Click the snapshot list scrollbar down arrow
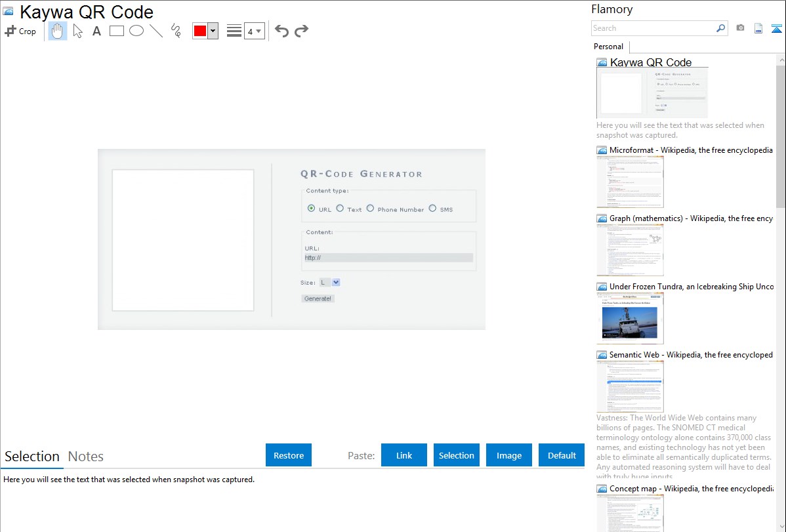This screenshot has height=532, width=786. 781,527
